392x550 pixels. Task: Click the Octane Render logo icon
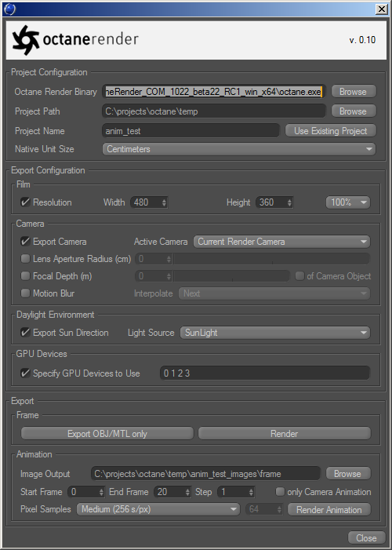(x=25, y=40)
